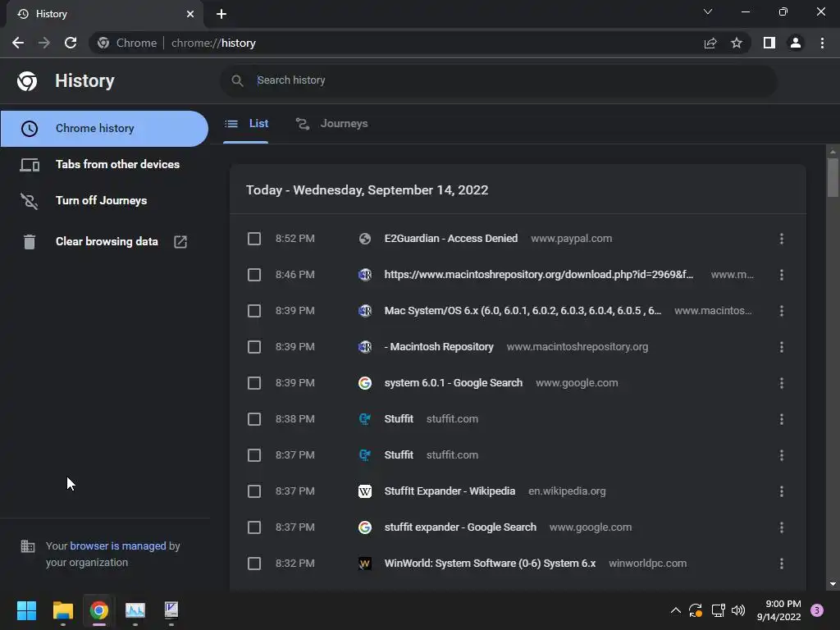Check the StuffIt Expander - Wikipedia entry
The height and width of the screenshot is (630, 840).
click(x=254, y=491)
